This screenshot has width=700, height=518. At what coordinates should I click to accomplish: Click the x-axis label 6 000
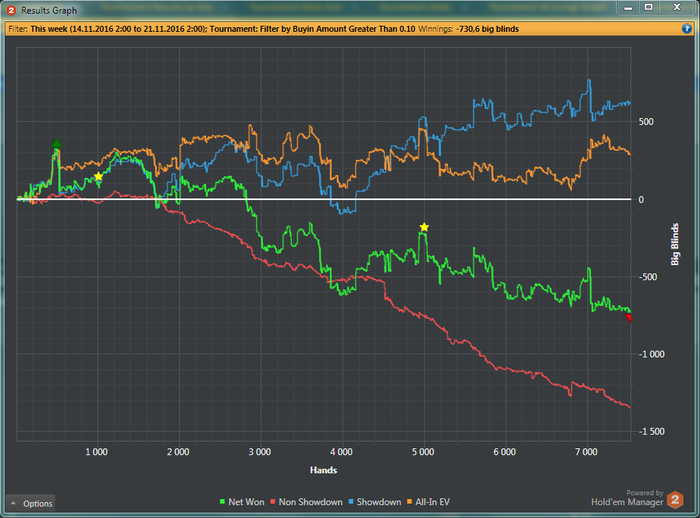point(505,452)
